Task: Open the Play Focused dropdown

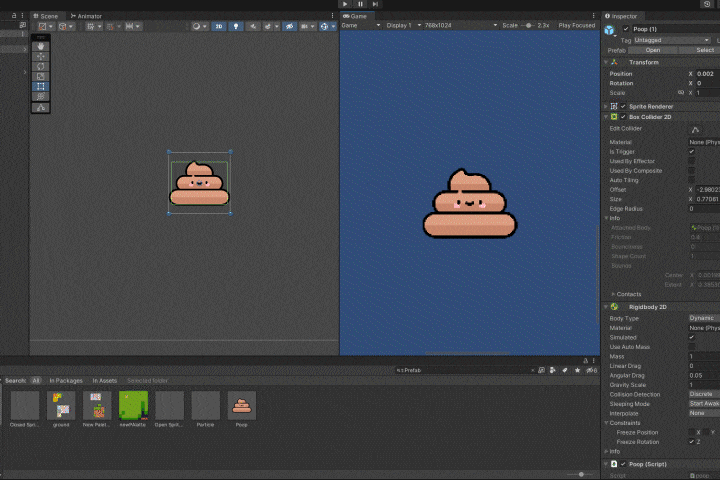Action: tap(577, 26)
